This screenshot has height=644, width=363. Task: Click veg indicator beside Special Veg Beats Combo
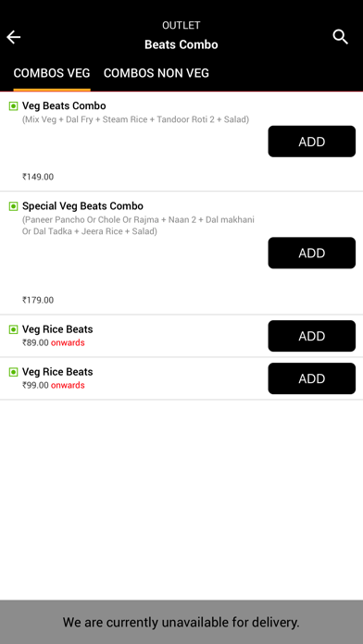14,206
